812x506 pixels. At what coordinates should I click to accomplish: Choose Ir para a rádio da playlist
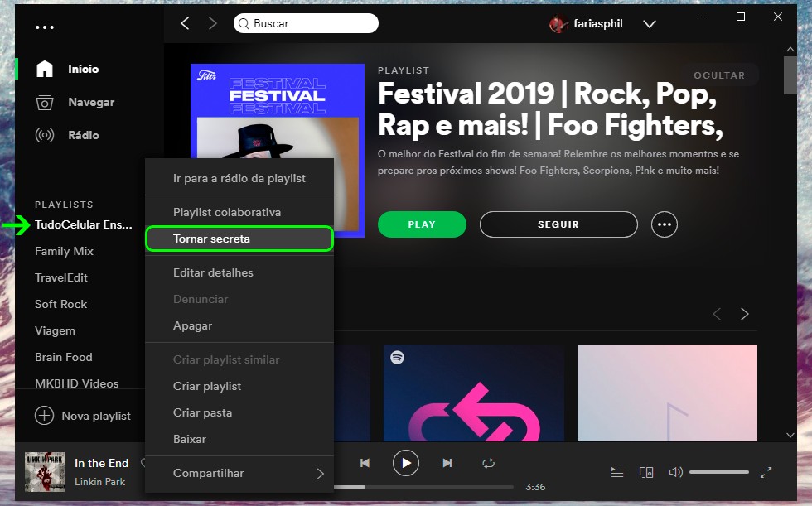[239, 179]
